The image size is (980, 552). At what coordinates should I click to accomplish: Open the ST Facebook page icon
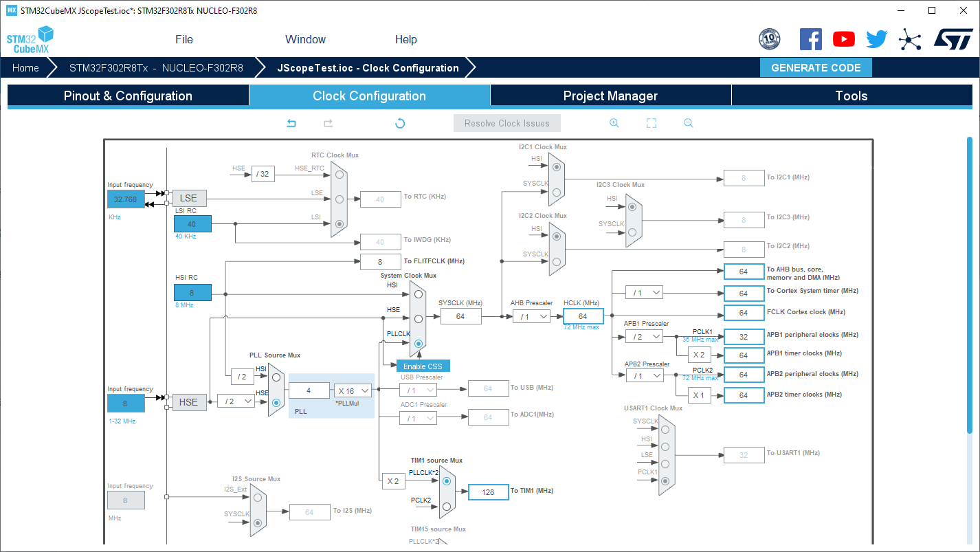click(x=811, y=39)
